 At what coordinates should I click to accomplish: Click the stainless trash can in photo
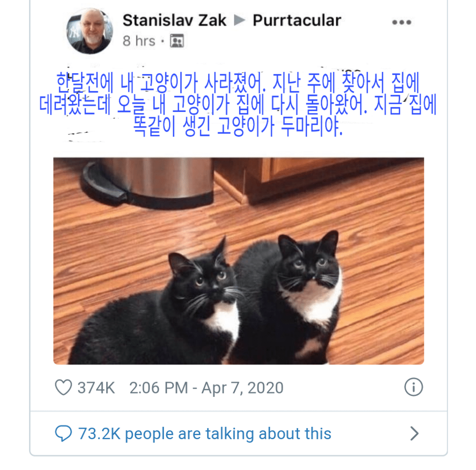(147, 182)
